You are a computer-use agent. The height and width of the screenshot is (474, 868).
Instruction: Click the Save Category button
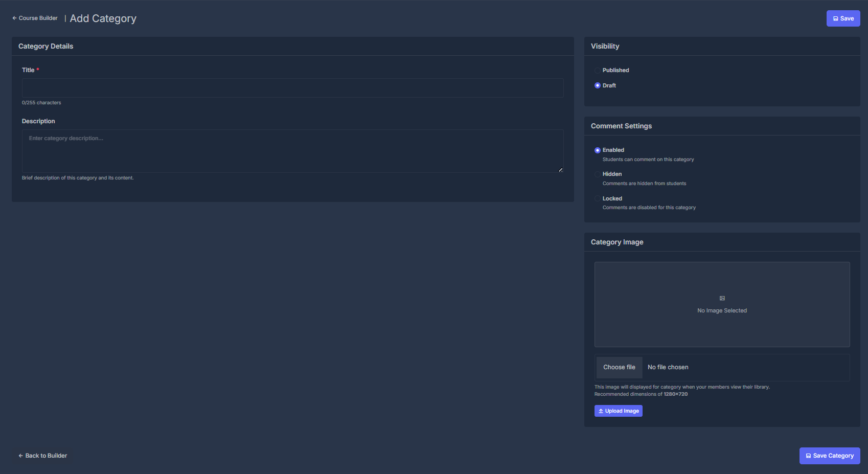point(829,456)
